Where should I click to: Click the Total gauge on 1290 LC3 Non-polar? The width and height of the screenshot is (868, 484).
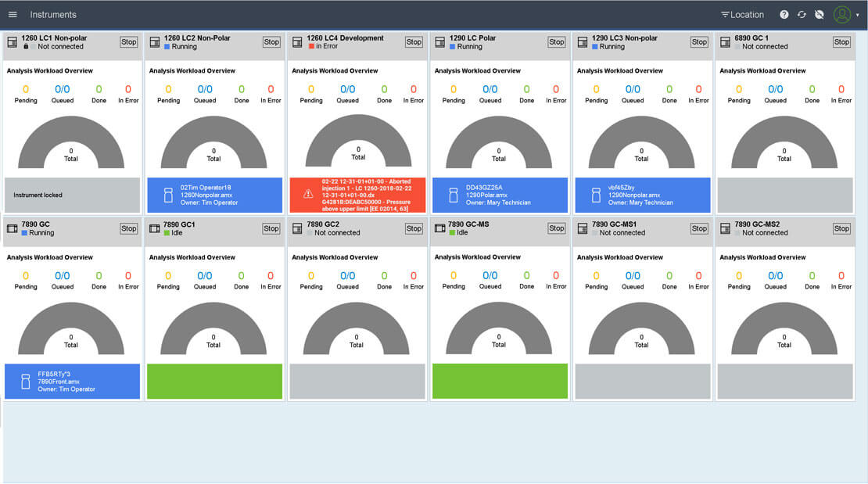(641, 149)
